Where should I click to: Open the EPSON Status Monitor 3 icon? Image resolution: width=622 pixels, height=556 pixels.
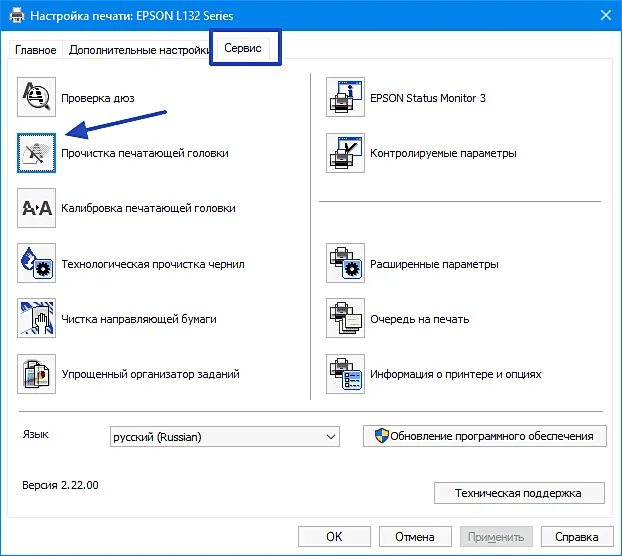346,97
